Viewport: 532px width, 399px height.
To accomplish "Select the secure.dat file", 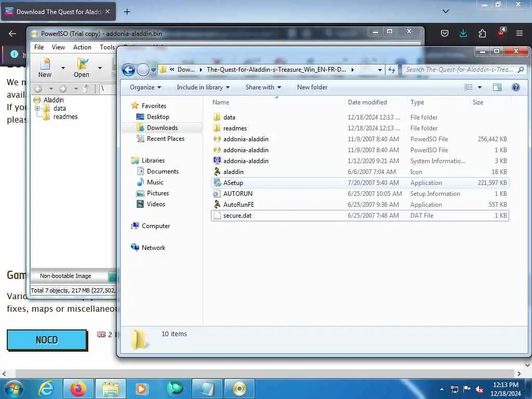I will click(360, 216).
